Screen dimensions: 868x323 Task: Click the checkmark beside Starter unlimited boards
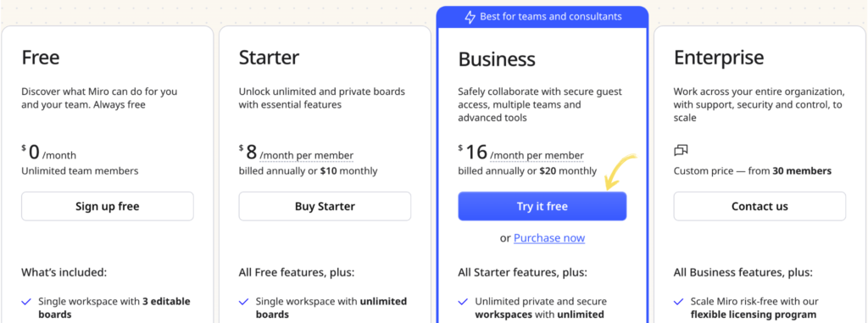tap(243, 302)
